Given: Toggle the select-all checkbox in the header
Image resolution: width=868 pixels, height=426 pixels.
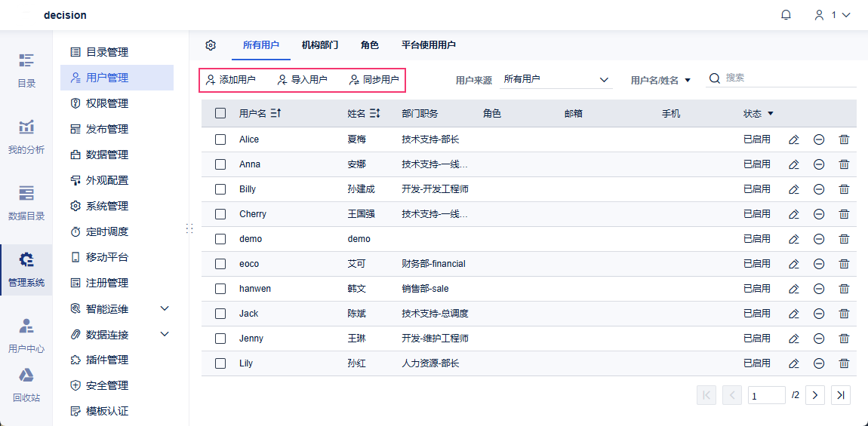Looking at the screenshot, I should point(220,113).
